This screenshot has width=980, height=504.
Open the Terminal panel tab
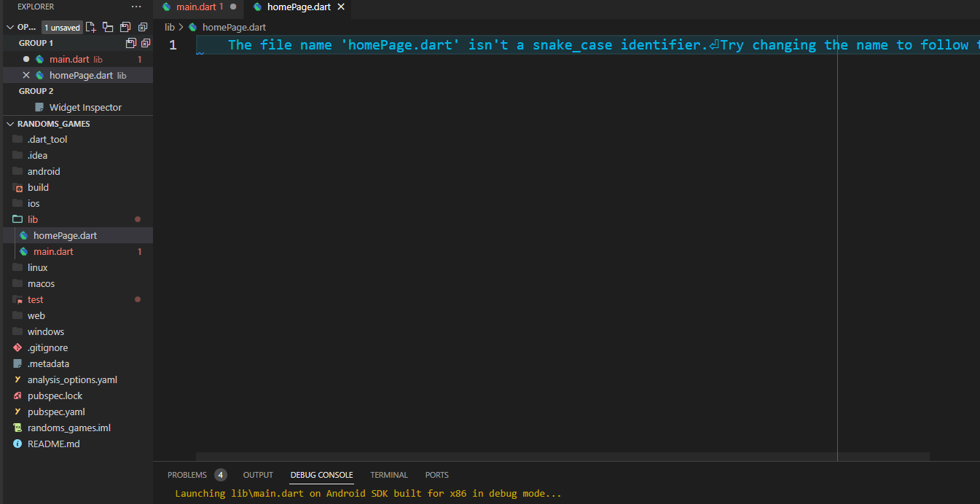(389, 475)
